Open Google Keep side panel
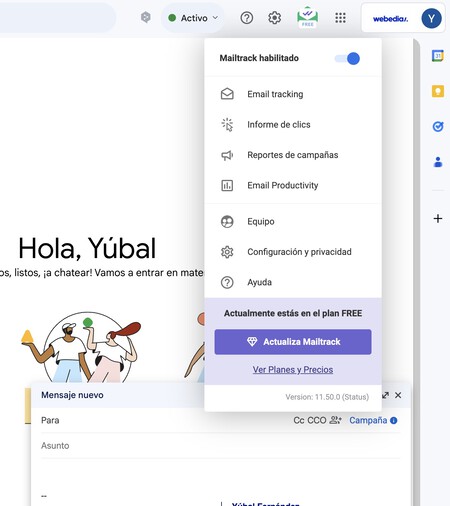 point(438,91)
